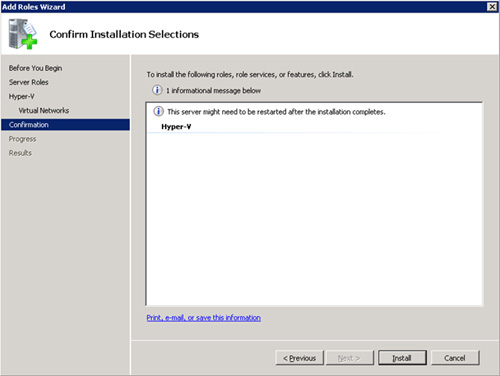
Task: Open the Hyper-V step in sidebar
Action: 22,96
